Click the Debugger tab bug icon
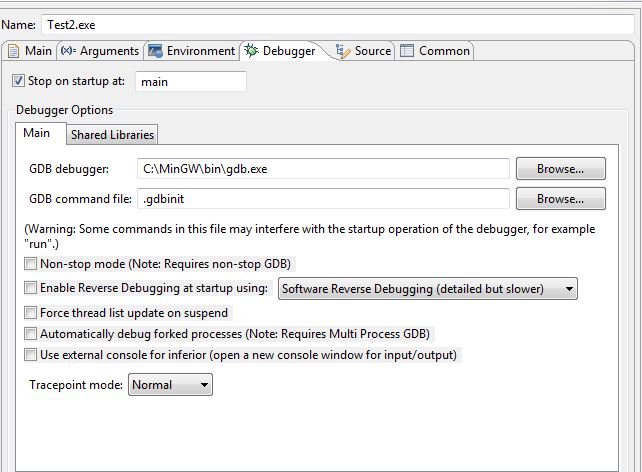This screenshot has width=642, height=472. [251, 51]
